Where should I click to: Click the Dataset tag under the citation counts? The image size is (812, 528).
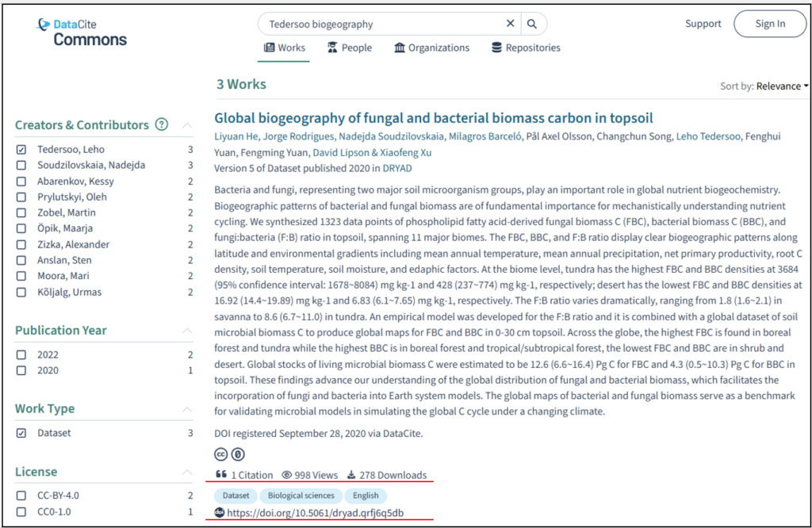[x=236, y=495]
